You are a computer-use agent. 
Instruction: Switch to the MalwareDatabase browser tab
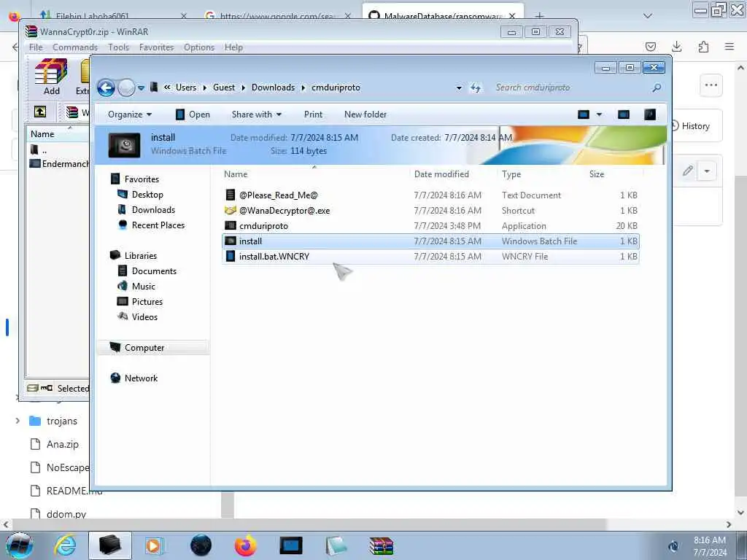point(443,16)
